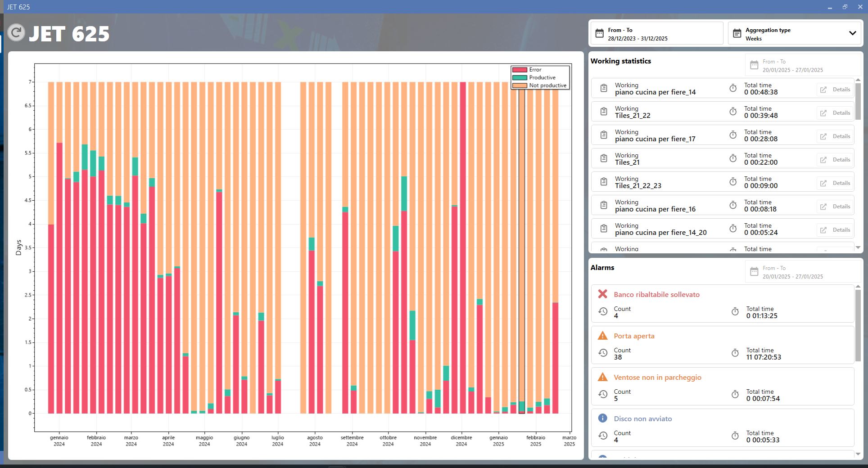Viewport: 868px width, 468px height.
Task: Click the stopwatch icon next to 0 00:39:48
Action: 733,112
